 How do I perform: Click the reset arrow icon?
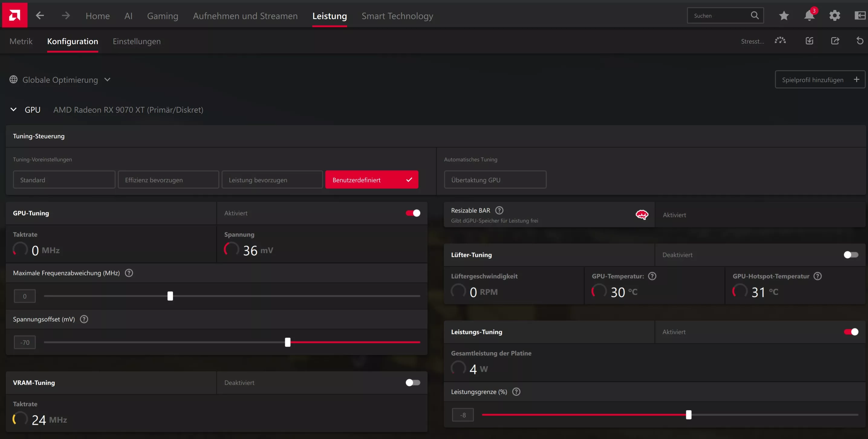click(860, 41)
